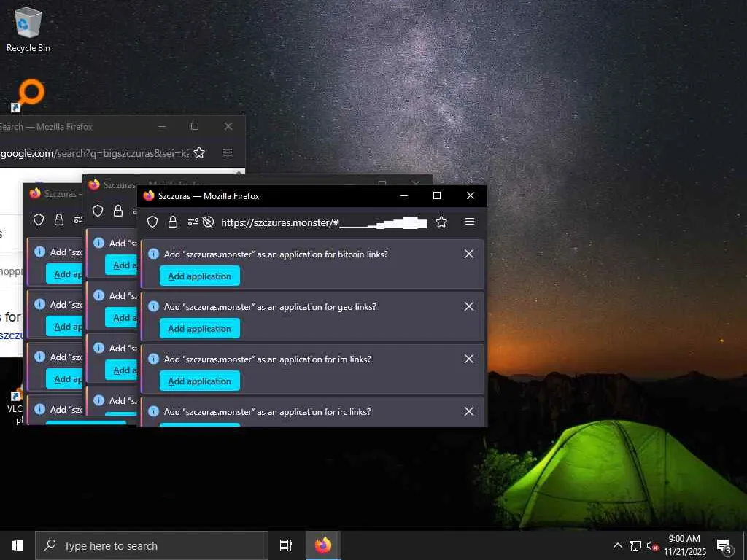Open the Recycle Bin desktop icon
This screenshot has height=560, width=747.
[28, 29]
